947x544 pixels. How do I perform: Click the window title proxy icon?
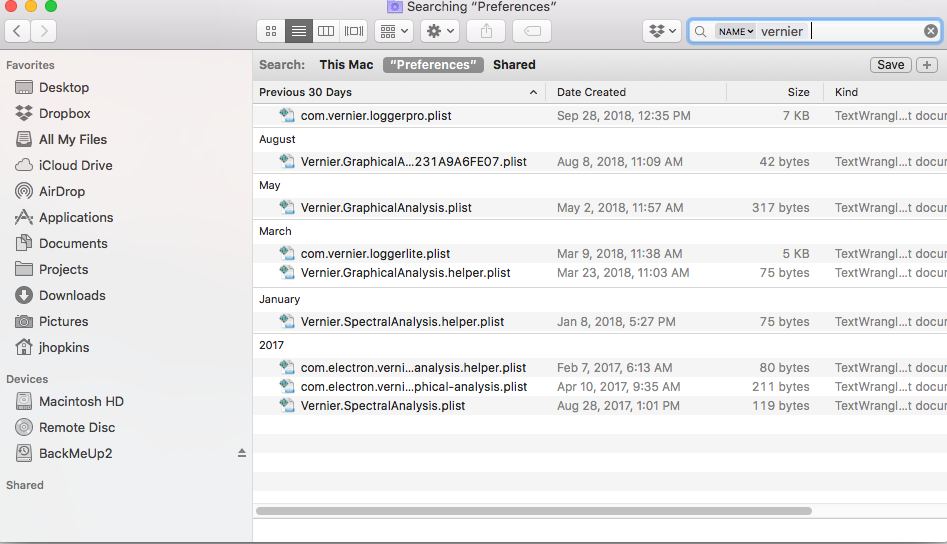click(395, 7)
